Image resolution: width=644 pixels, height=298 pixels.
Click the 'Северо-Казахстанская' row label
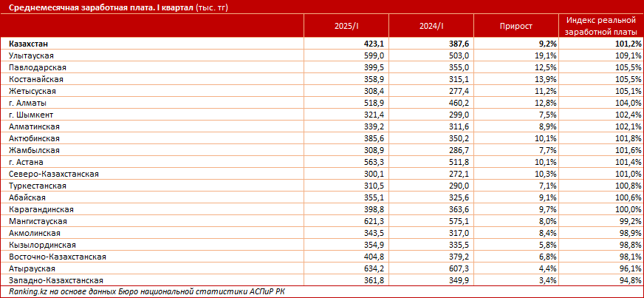[53, 174]
